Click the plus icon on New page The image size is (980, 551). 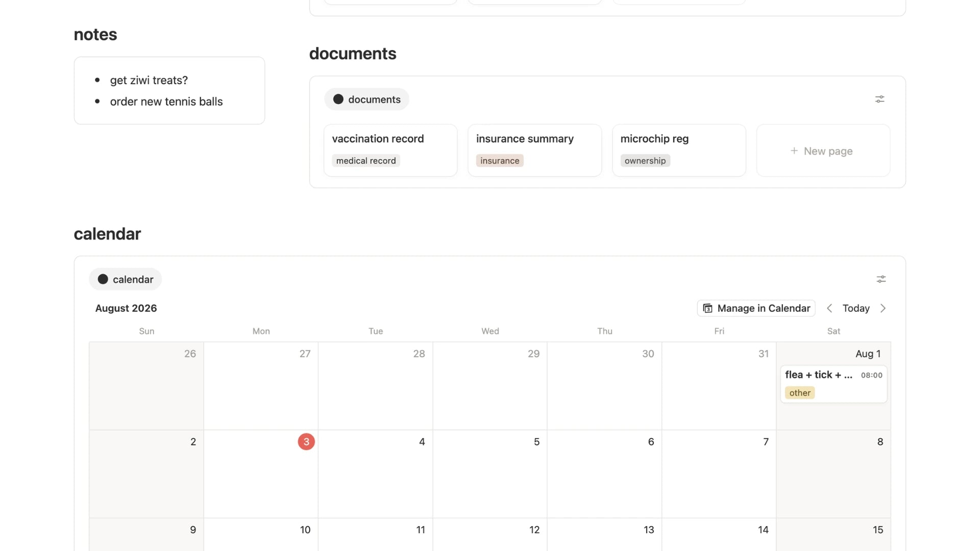point(794,151)
